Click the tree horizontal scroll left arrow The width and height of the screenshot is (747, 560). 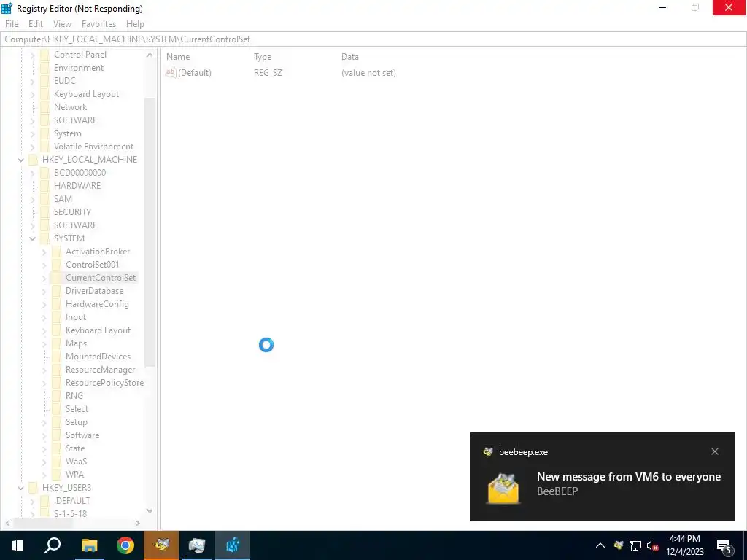coord(7,523)
